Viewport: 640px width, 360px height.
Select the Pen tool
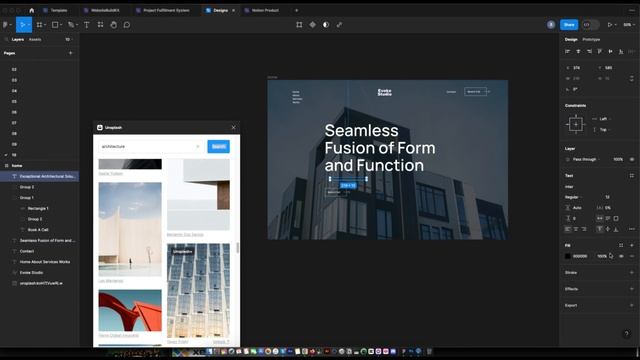71,25
